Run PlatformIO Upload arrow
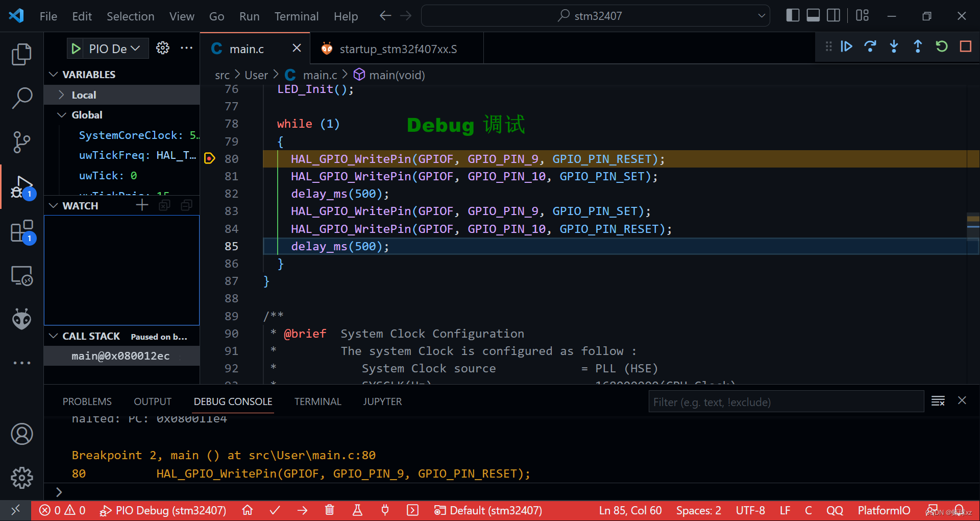 click(x=302, y=510)
